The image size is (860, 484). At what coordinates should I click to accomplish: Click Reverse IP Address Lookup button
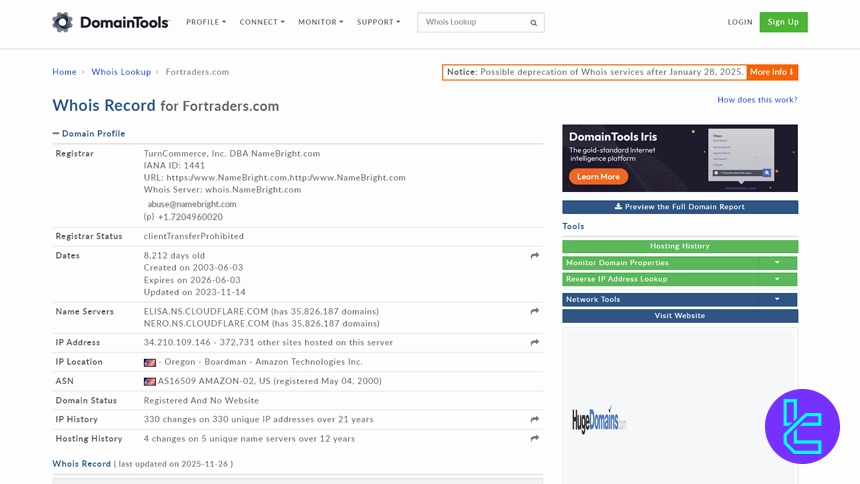660,279
